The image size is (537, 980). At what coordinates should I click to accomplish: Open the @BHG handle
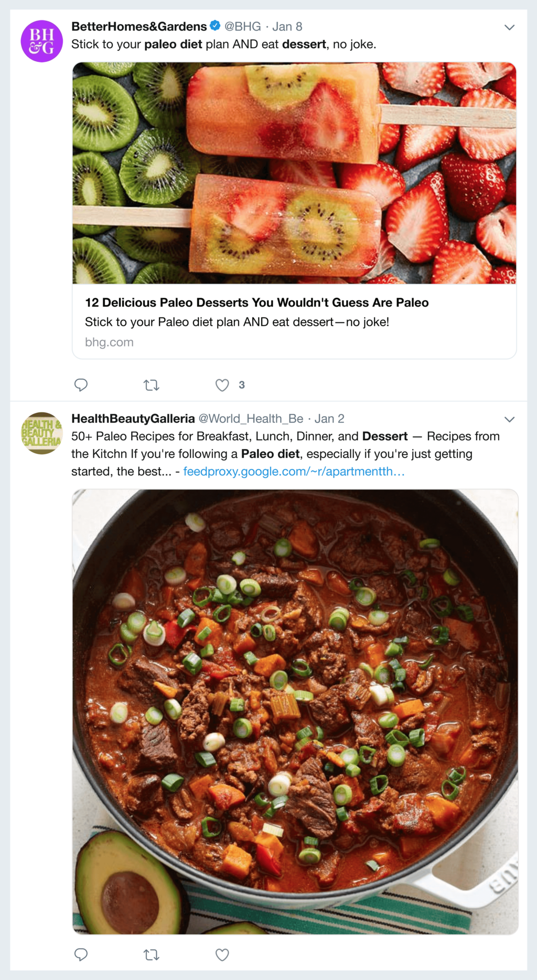pos(243,26)
